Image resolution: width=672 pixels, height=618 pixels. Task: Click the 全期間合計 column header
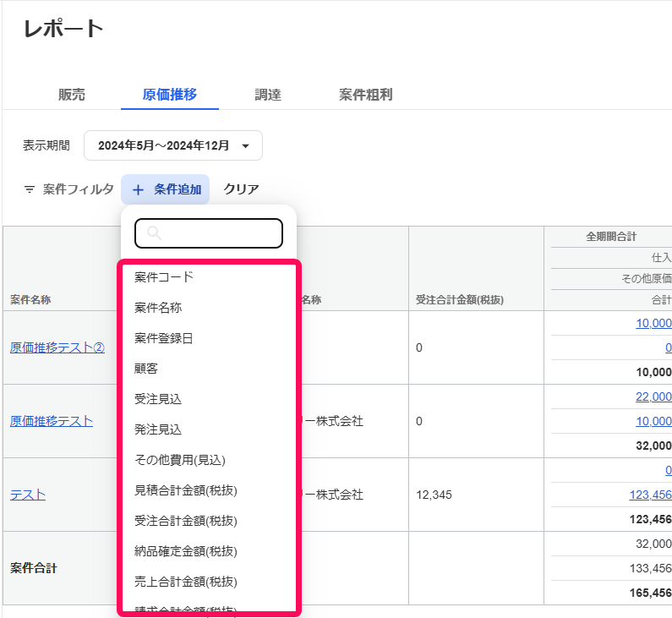point(611,236)
